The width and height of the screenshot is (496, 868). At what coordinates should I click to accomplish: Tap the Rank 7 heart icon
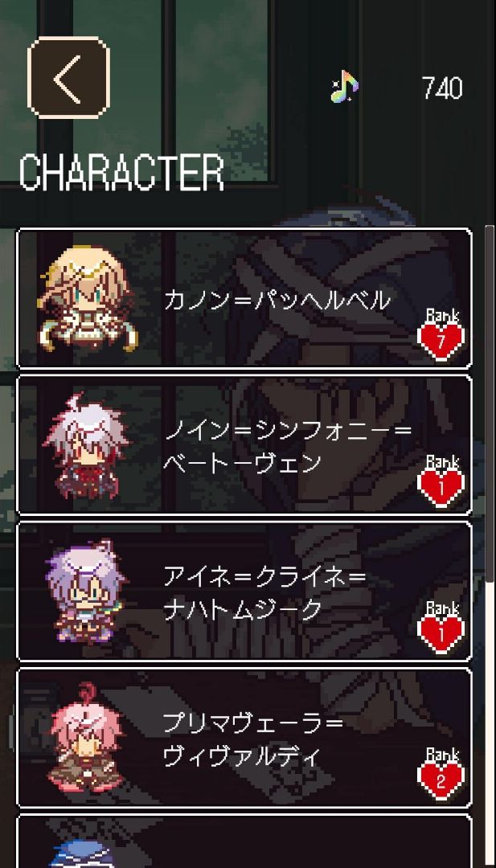(x=441, y=342)
